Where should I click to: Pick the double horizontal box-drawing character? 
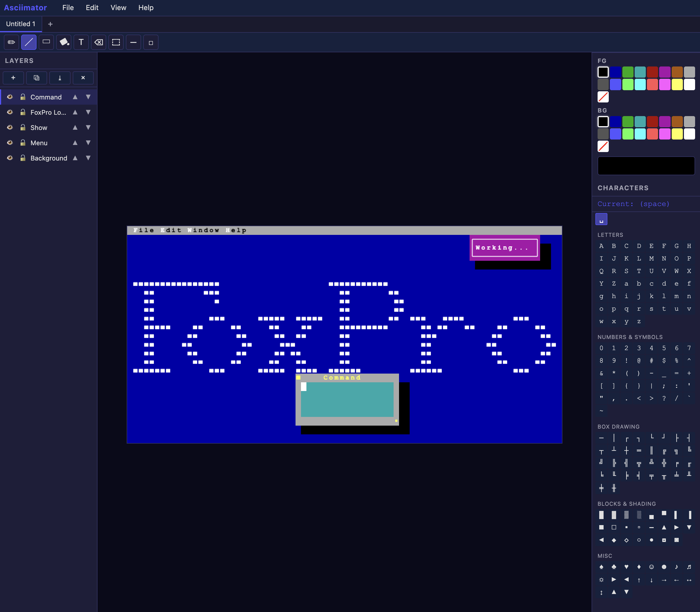(639, 450)
